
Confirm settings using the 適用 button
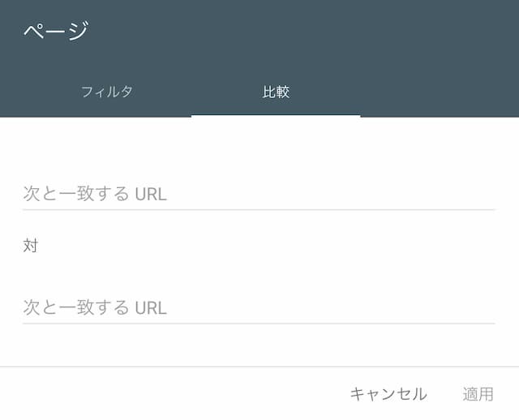coord(478,394)
